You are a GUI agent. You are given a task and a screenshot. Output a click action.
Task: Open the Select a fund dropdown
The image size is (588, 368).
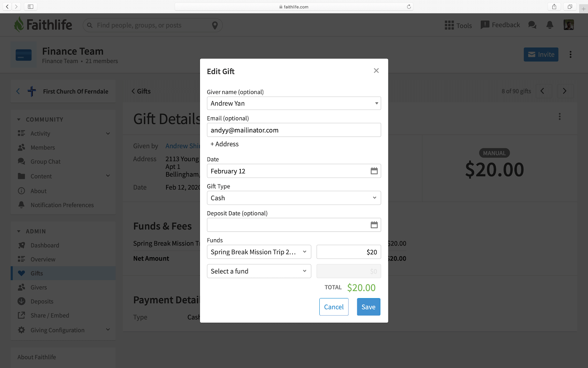(x=259, y=271)
